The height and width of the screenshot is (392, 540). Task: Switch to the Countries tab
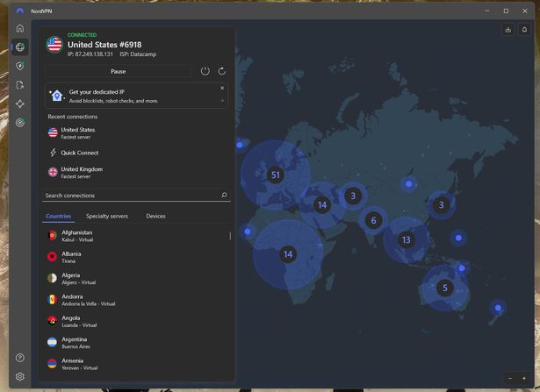click(x=59, y=216)
